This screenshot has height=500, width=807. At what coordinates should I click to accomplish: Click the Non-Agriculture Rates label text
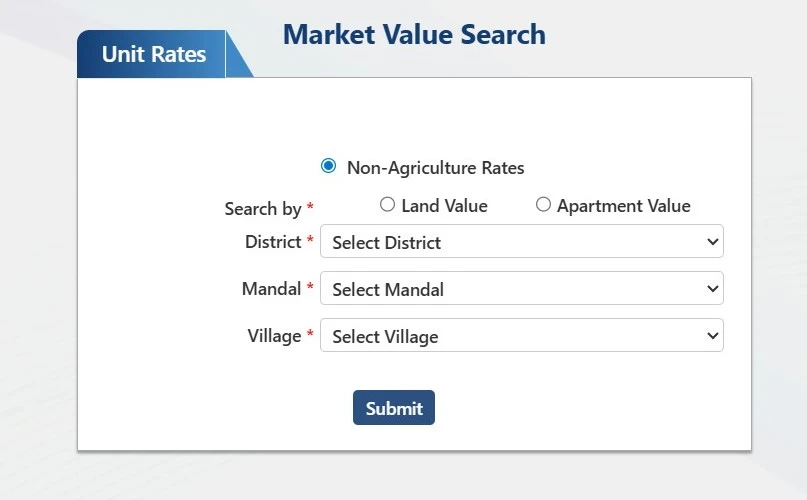[435, 168]
